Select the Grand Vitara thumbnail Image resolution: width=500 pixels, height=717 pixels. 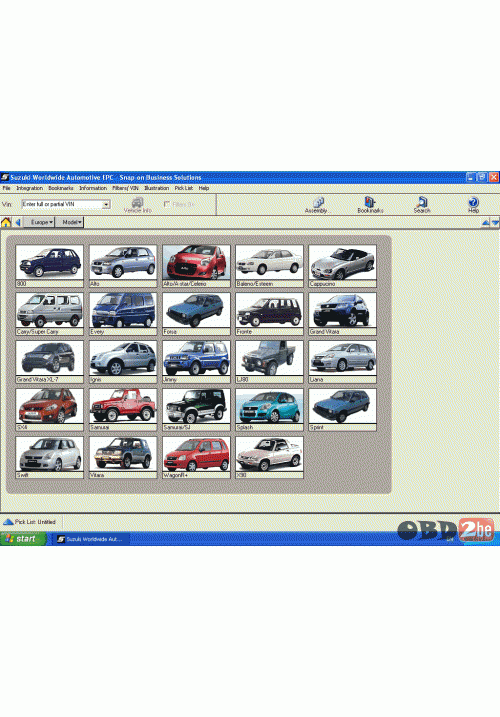(x=343, y=314)
